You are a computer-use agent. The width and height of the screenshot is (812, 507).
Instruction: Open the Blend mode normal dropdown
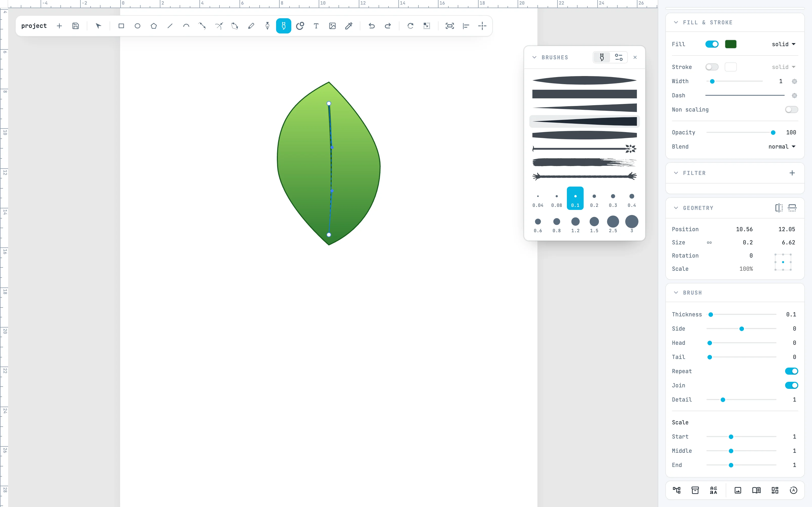click(x=782, y=147)
